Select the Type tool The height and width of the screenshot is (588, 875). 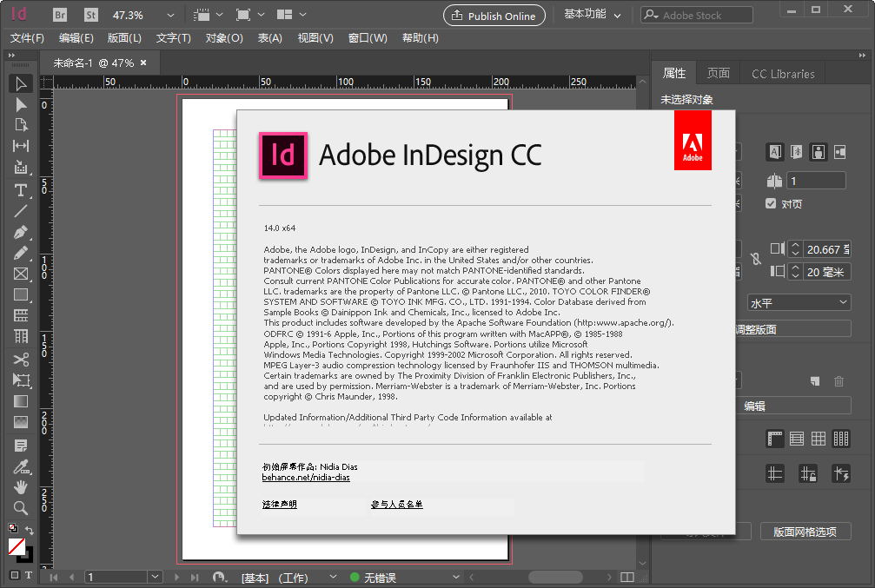click(x=22, y=190)
